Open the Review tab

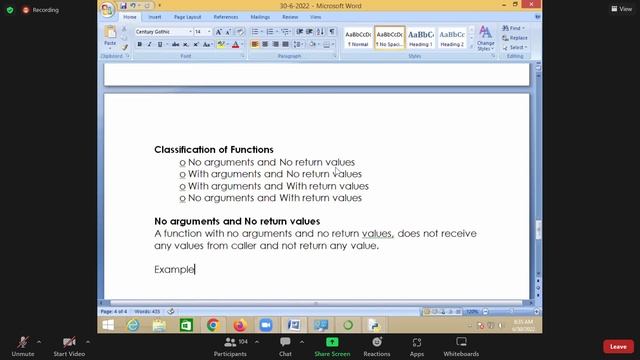(290, 17)
